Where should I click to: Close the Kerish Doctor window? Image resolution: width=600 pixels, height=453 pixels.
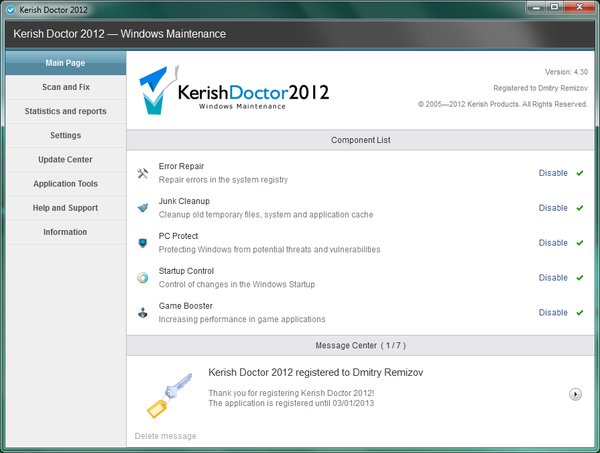pos(579,7)
